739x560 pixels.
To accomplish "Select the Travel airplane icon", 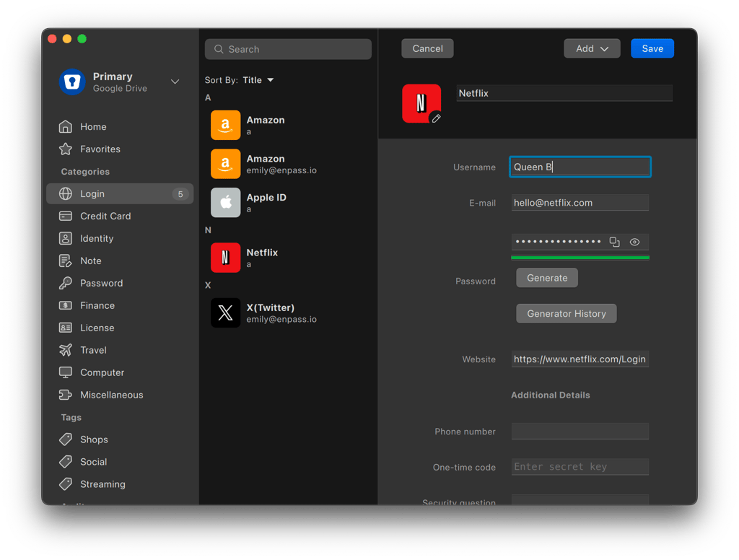I will (x=66, y=350).
